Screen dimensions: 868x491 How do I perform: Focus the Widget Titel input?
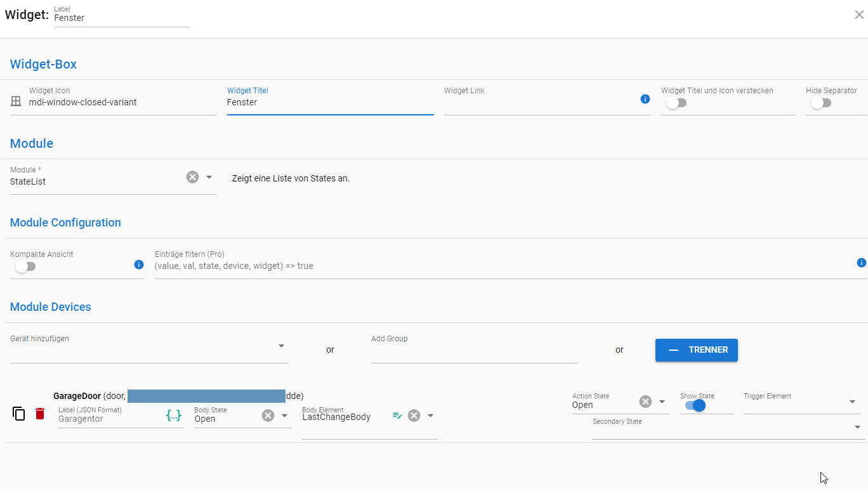click(330, 102)
